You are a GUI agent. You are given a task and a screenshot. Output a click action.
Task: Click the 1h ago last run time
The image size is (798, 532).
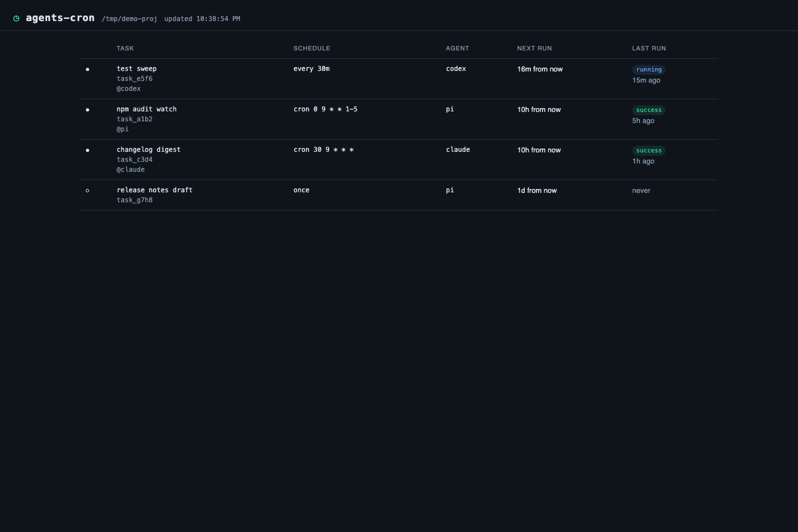[643, 161]
